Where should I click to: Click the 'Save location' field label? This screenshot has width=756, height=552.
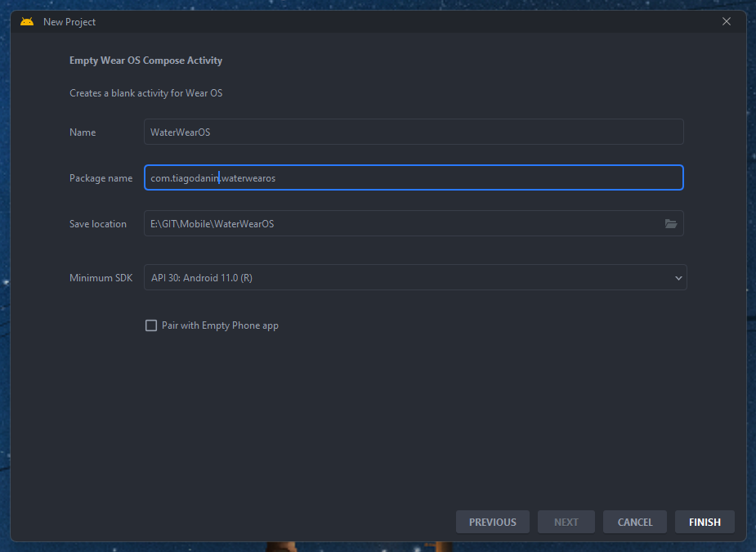pos(98,224)
